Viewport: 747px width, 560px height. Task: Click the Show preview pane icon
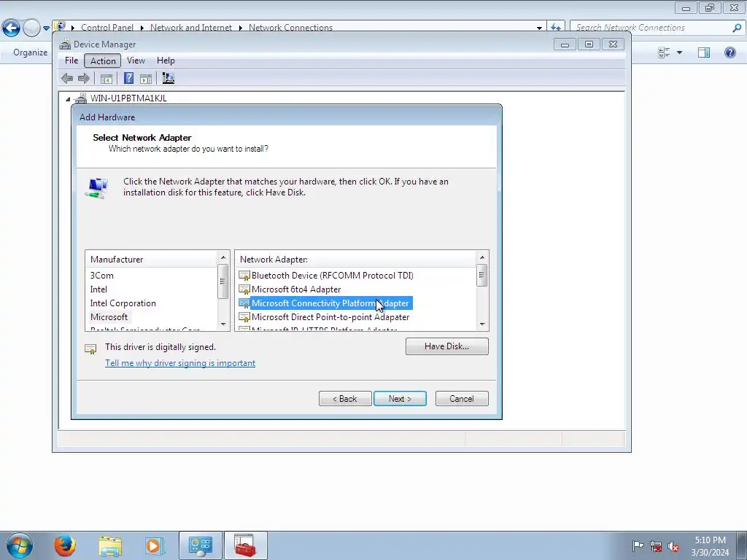(704, 52)
